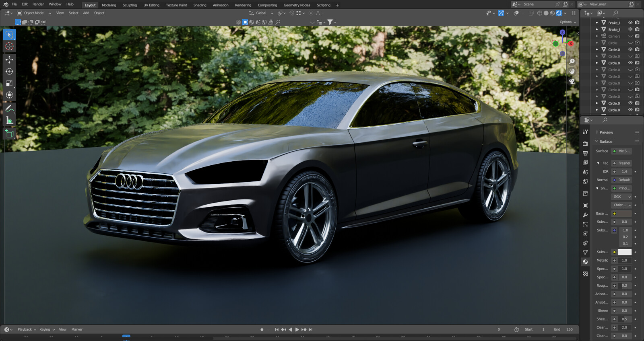
Task: Toggle Camera row render camera icon
Action: (637, 36)
